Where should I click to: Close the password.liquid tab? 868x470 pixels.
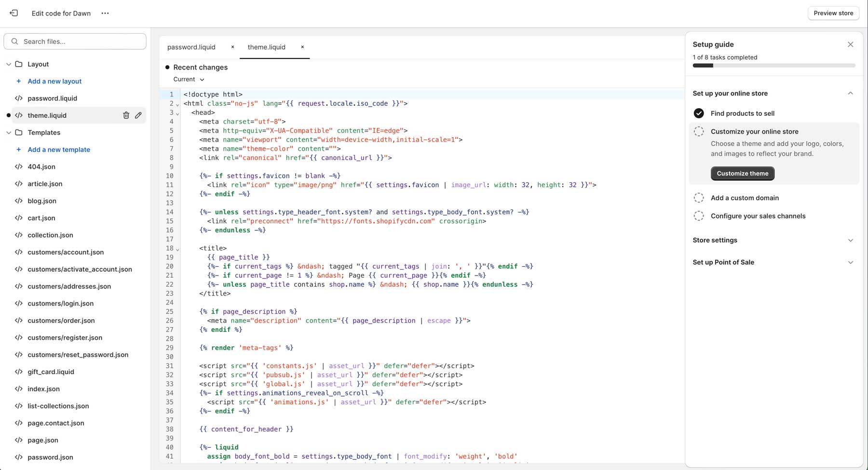click(232, 47)
